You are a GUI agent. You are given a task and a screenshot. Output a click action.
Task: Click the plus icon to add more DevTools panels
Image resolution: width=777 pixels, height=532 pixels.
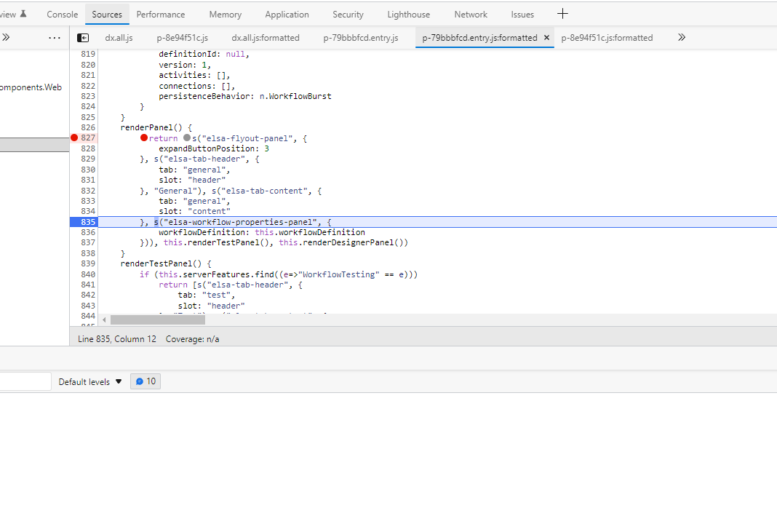[564, 13]
